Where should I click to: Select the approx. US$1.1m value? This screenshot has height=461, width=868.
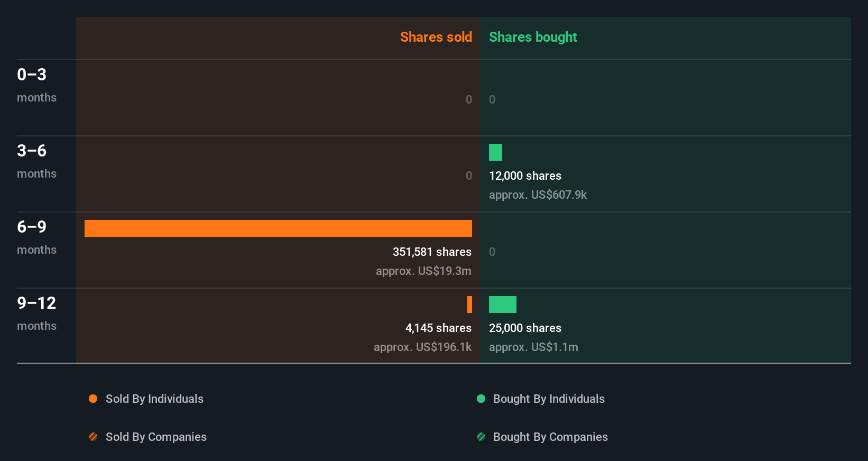[x=533, y=347]
